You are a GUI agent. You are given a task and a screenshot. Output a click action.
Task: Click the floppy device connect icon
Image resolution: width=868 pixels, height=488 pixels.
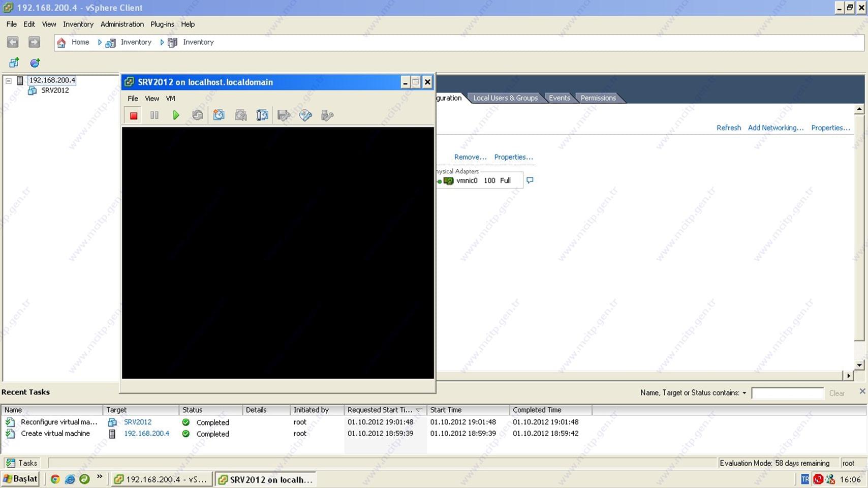tap(284, 115)
